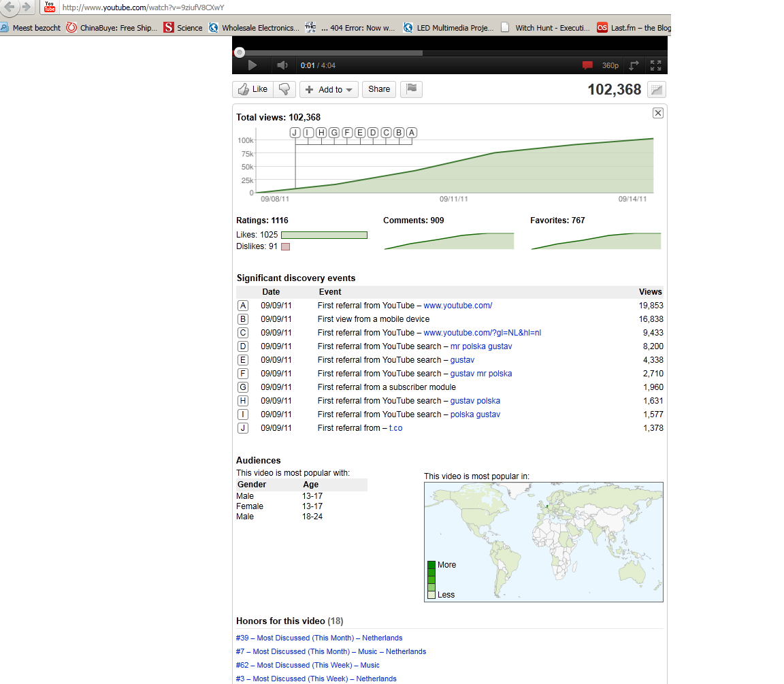
Task: Mute the video volume
Action: click(282, 65)
